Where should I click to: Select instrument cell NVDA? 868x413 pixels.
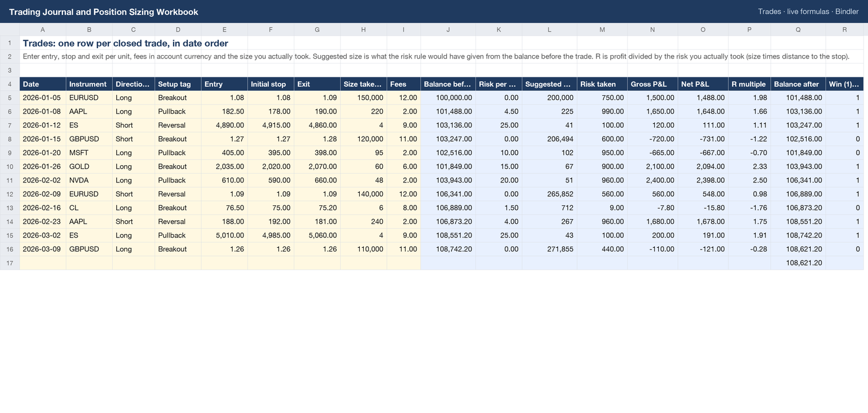click(89, 180)
